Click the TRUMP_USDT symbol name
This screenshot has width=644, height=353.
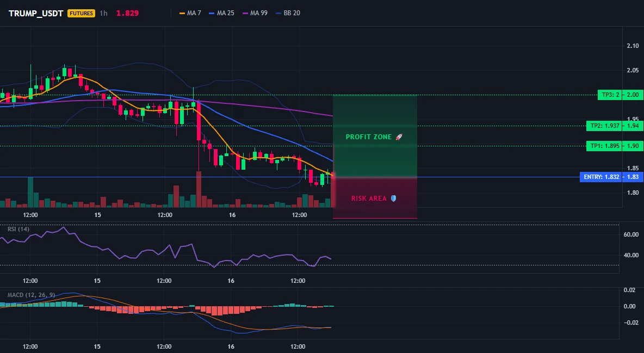click(36, 13)
